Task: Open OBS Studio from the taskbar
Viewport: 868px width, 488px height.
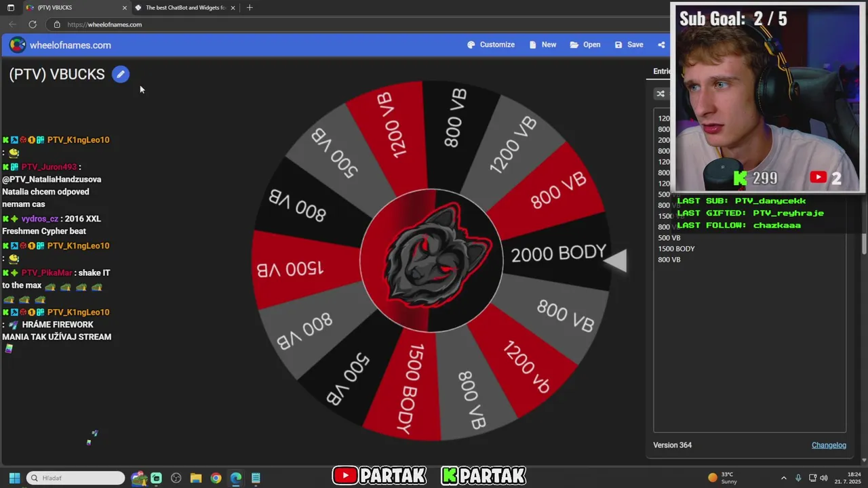Action: (176, 478)
